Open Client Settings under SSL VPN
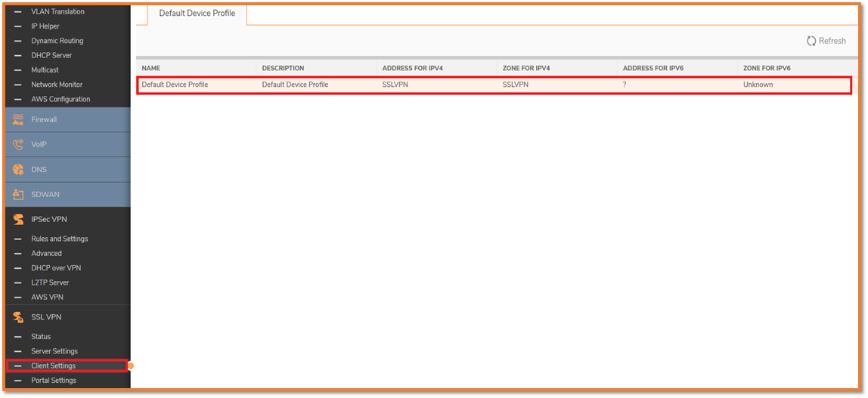This screenshot has height=398, width=868. pyautogui.click(x=53, y=366)
